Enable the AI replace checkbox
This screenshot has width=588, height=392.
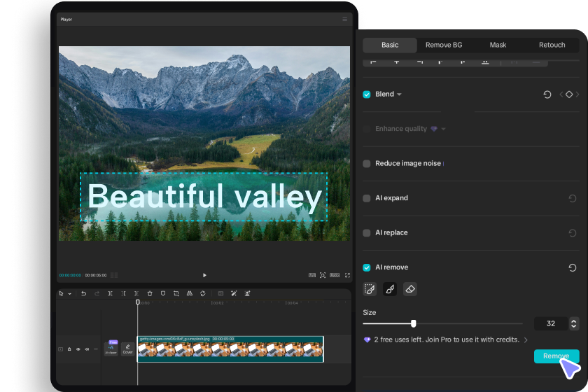pos(367,233)
